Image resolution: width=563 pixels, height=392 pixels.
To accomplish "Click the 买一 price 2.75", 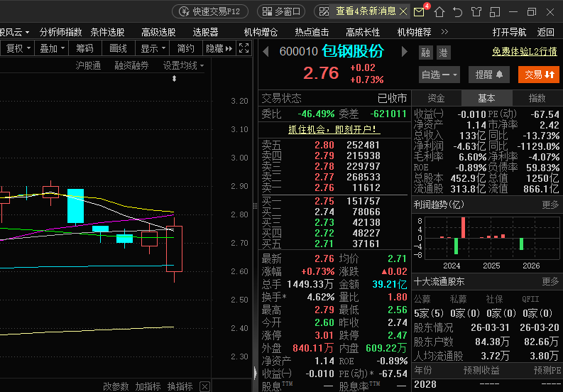I will pyautogui.click(x=324, y=201).
